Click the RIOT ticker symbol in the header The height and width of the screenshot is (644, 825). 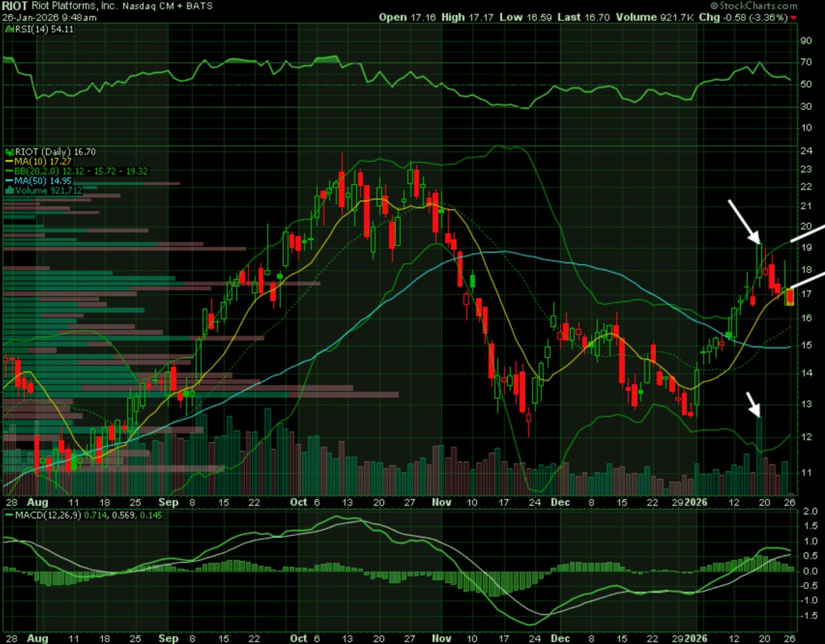click(15, 6)
